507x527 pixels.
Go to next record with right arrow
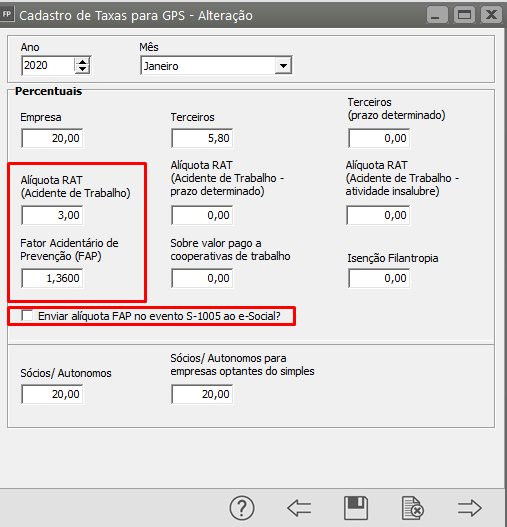click(x=470, y=508)
